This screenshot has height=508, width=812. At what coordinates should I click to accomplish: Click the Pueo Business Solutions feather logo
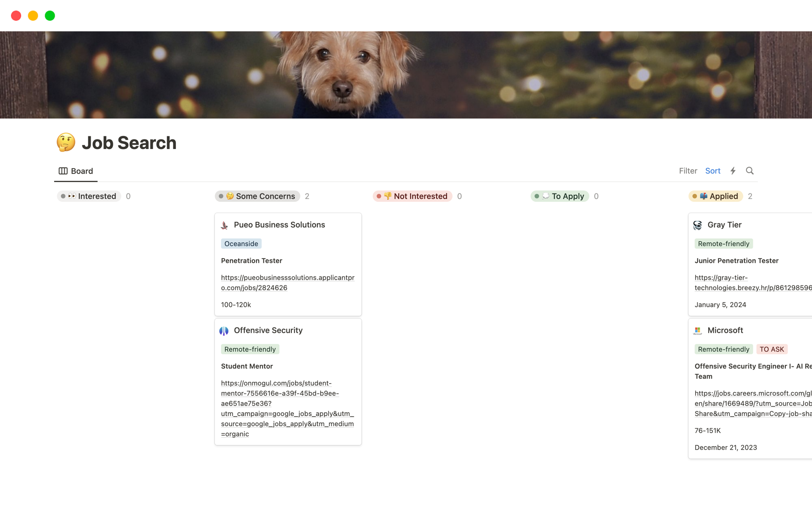(224, 225)
